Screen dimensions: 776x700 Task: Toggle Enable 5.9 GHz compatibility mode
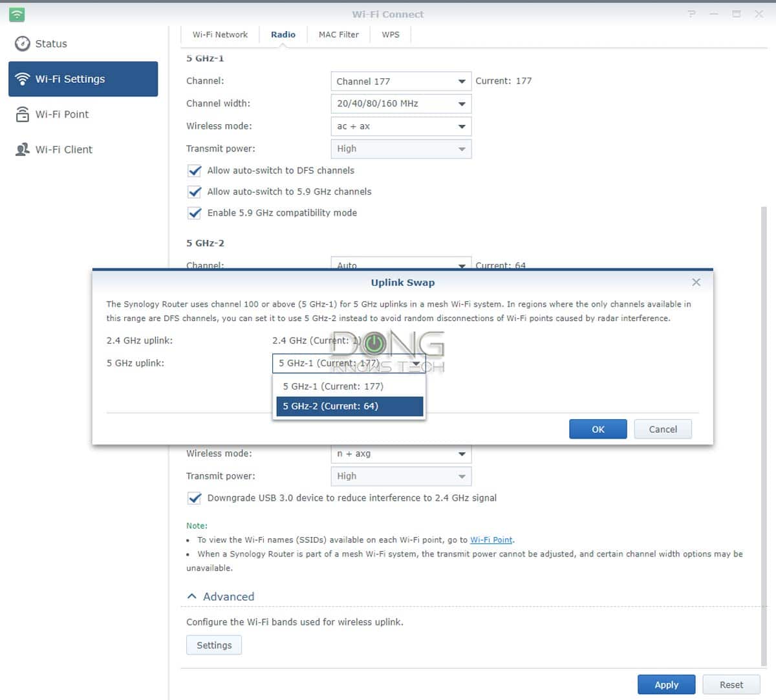[x=194, y=213]
